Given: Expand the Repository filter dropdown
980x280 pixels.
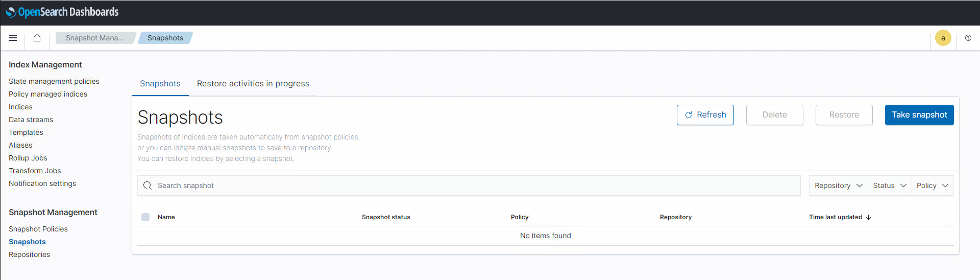Looking at the screenshot, I should [838, 185].
